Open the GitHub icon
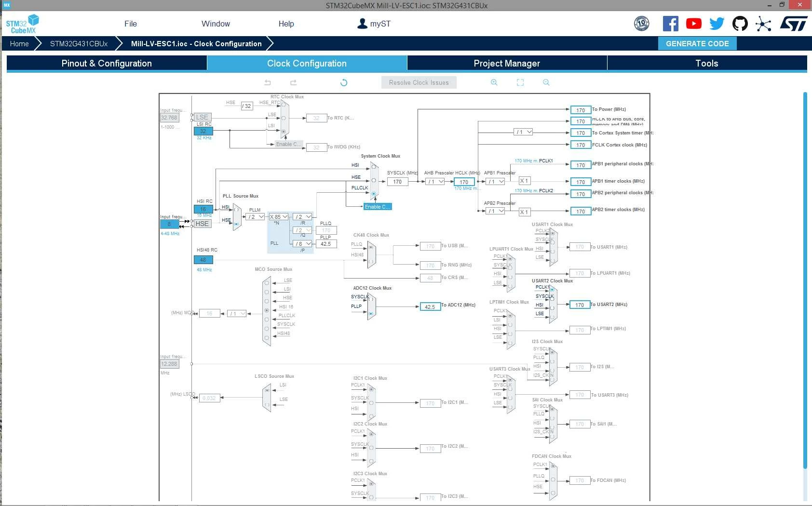The height and width of the screenshot is (506, 812). coord(740,24)
